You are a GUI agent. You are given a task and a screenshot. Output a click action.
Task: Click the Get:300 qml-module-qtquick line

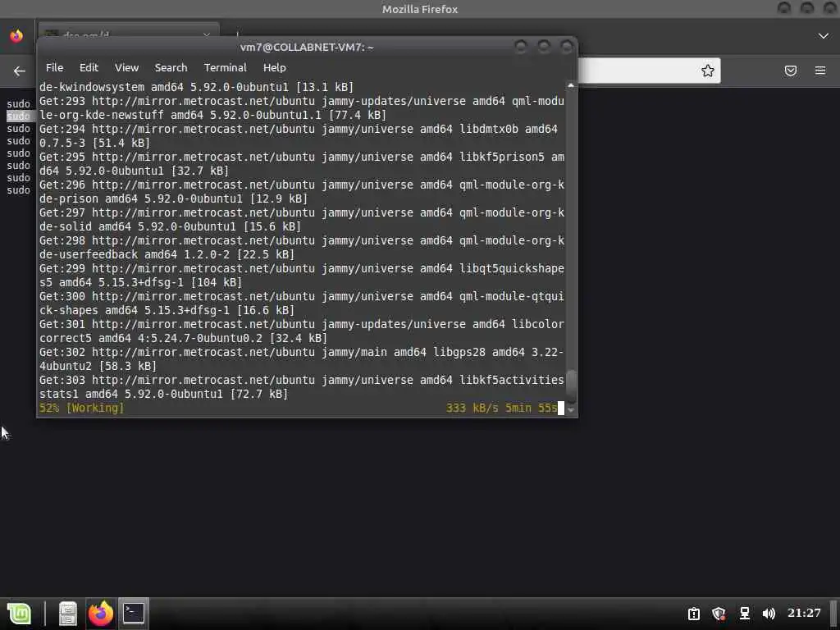302,304
